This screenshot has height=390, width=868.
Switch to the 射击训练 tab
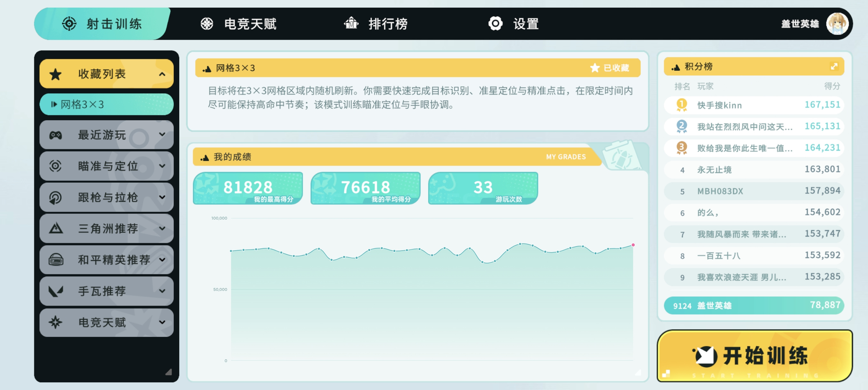(102, 24)
